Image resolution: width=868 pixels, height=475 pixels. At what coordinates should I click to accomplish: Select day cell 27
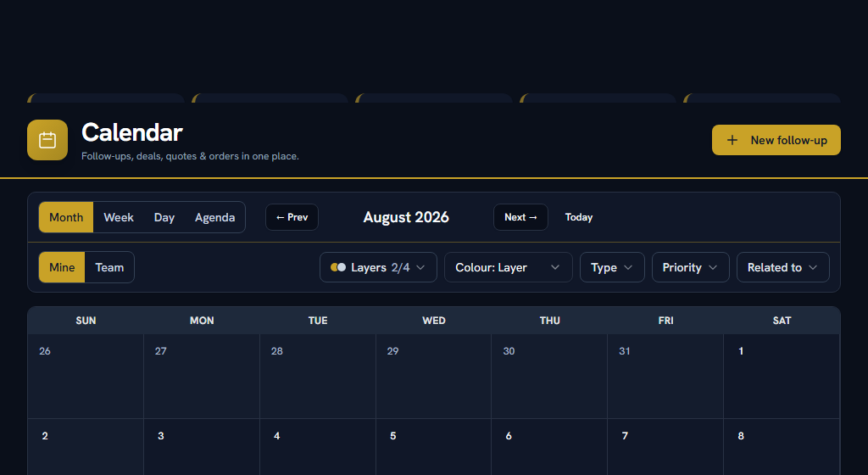click(x=202, y=377)
